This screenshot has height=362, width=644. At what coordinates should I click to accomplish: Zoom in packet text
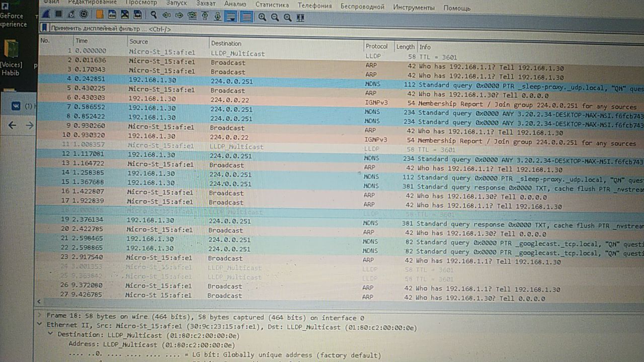262,17
